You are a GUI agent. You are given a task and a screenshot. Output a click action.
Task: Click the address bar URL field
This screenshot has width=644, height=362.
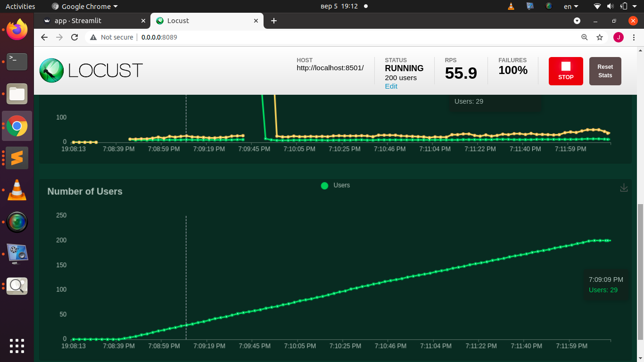click(x=330, y=37)
